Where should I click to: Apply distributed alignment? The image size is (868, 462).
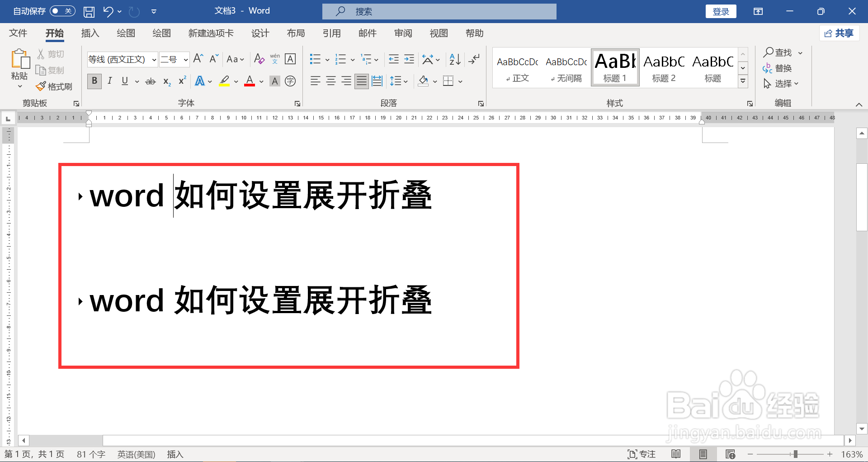click(377, 81)
